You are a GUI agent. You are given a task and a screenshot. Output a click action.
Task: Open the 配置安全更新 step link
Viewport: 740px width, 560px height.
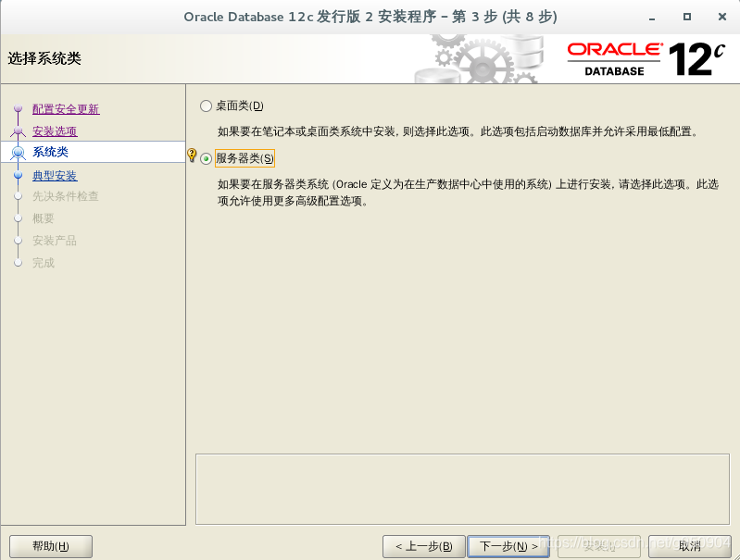click(66, 109)
